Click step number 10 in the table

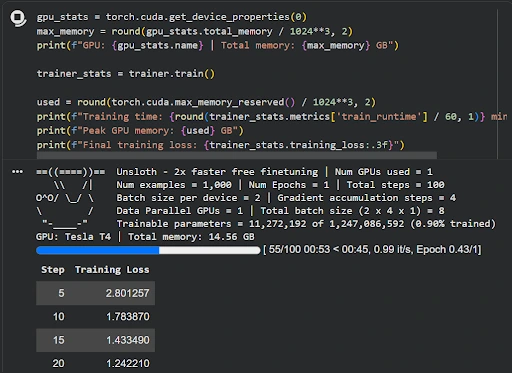click(x=59, y=317)
